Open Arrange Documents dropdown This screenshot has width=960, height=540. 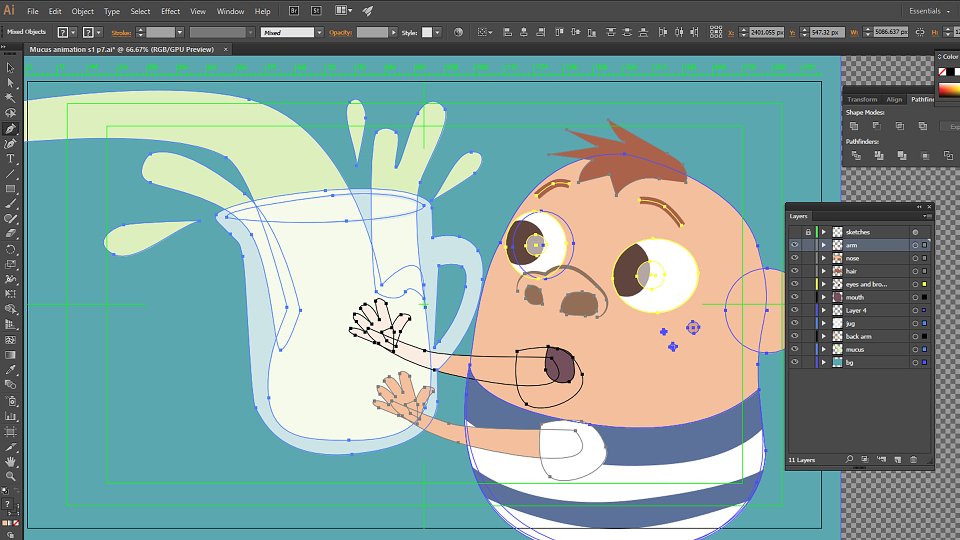343,10
